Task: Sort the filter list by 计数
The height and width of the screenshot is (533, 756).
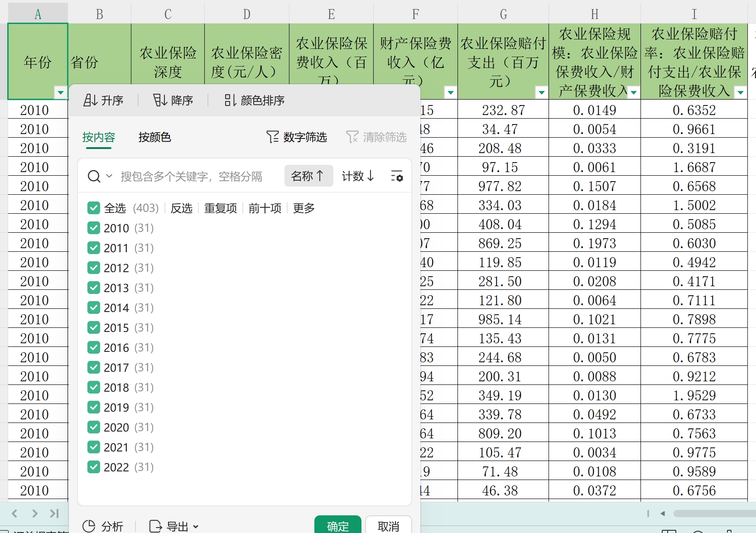Action: [x=358, y=176]
